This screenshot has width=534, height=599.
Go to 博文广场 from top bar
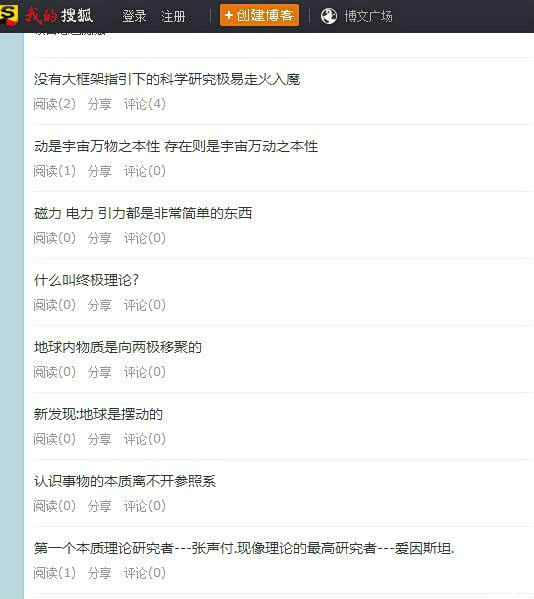[368, 16]
